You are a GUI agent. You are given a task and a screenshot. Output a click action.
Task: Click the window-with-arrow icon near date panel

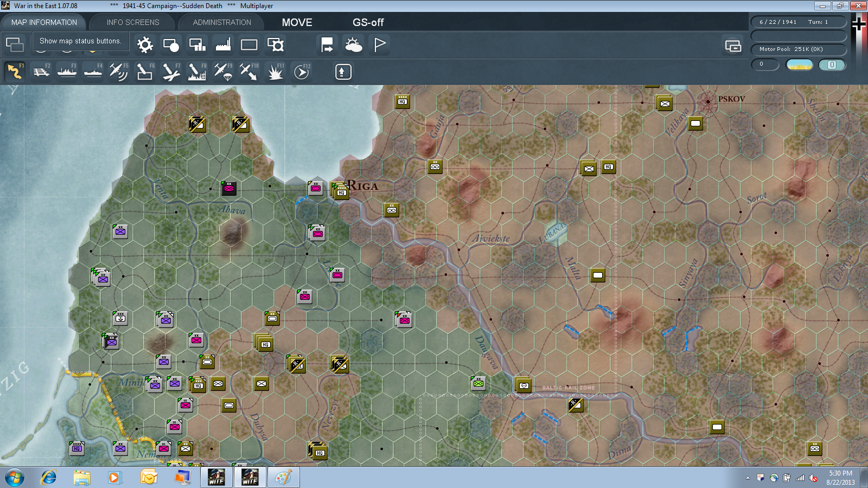click(733, 46)
